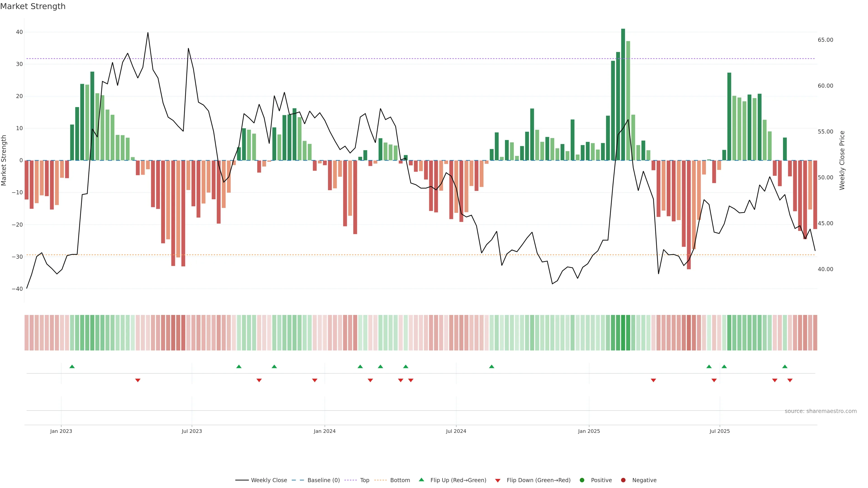
Task: Click the green Positive circle in legend
Action: pos(582,480)
